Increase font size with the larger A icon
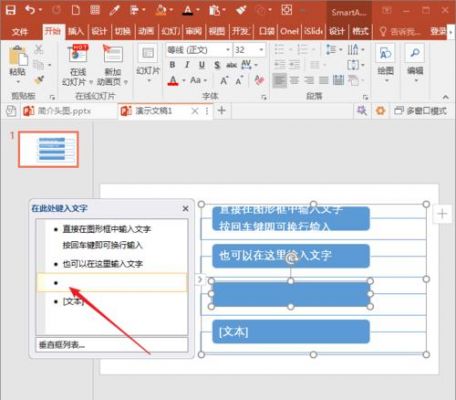Image resolution: width=456 pixels, height=400 pixels. click(224, 80)
